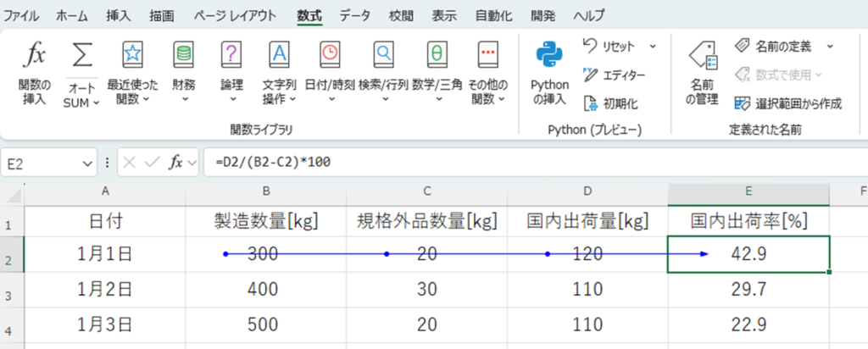Open 最近使った関数 star icon
This screenshot has height=349, width=868.
(132, 56)
